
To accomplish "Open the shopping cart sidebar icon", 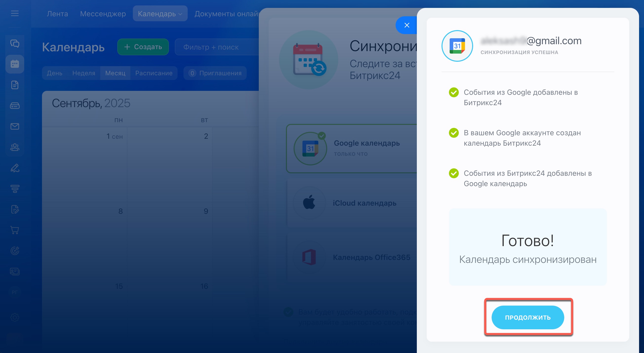I will pyautogui.click(x=15, y=230).
